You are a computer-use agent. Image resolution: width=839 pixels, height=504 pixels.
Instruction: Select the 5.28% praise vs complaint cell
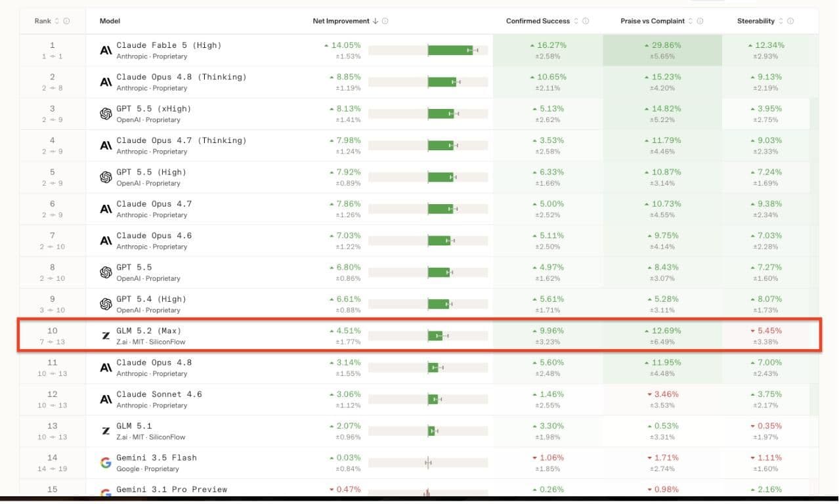point(662,304)
